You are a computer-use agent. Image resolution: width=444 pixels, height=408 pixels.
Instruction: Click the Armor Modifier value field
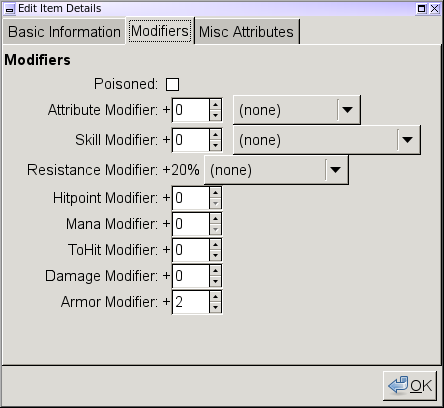(x=191, y=302)
